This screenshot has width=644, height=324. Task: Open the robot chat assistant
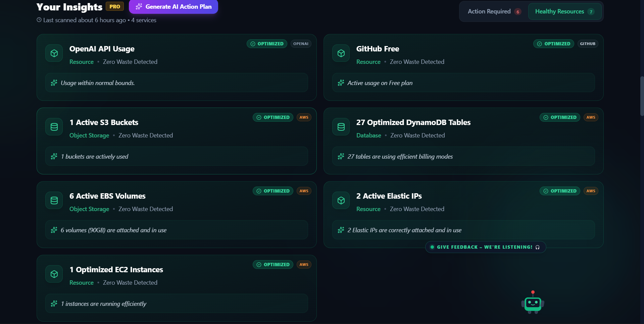533,303
